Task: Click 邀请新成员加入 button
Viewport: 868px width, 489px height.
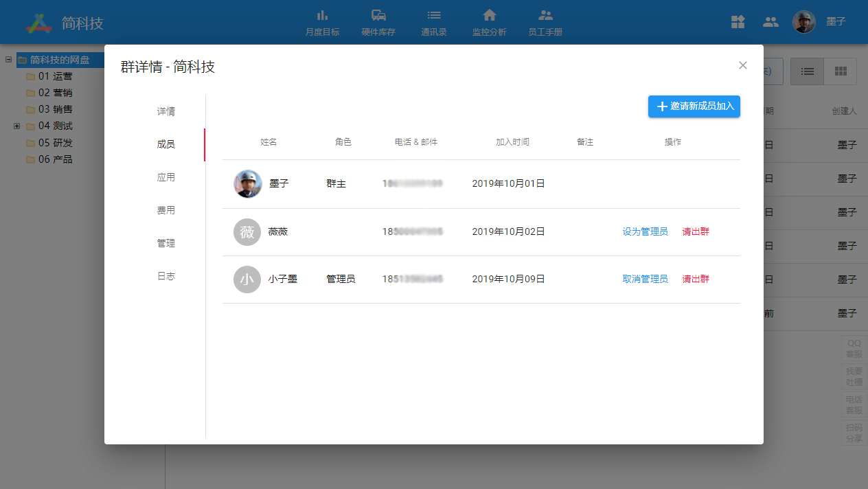Action: point(694,106)
